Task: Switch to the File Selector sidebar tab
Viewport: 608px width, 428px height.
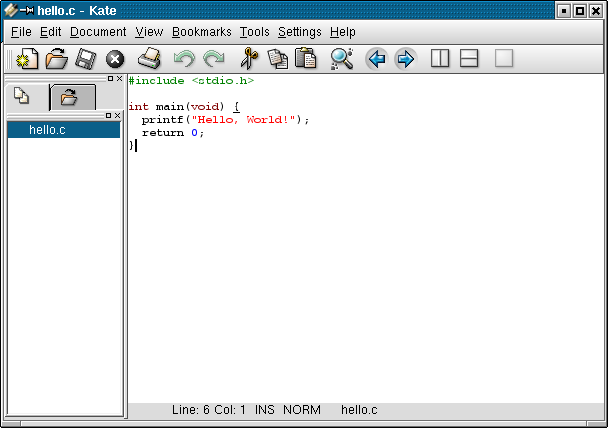Action: (x=72, y=97)
